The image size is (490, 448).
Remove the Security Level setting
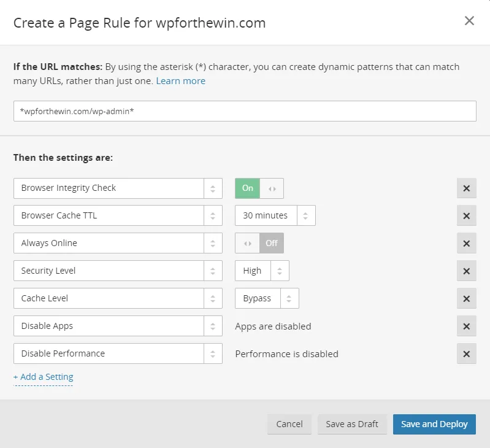[x=466, y=271]
